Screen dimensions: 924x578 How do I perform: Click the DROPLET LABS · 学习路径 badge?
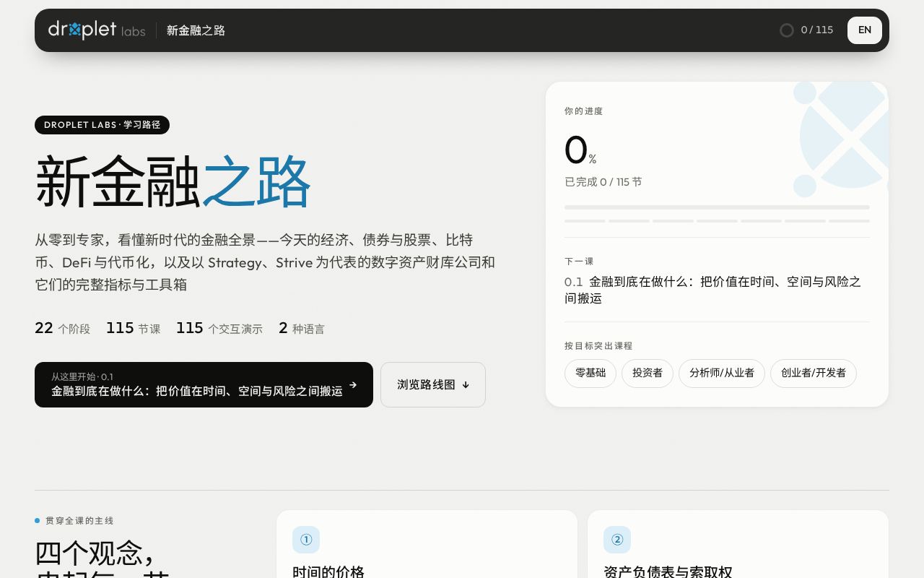(x=102, y=125)
